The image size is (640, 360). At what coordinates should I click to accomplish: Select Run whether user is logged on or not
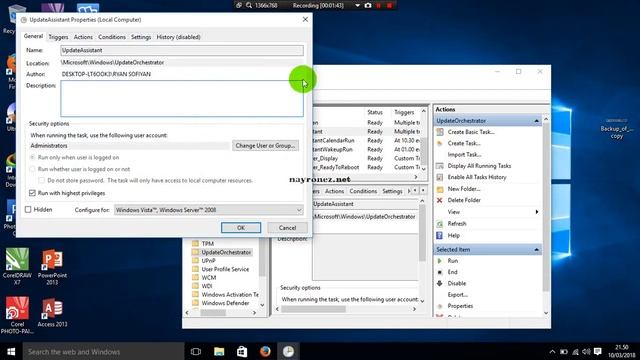click(x=33, y=169)
